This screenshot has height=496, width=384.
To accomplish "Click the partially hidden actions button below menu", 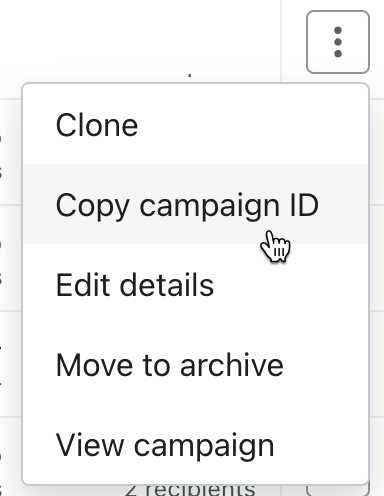I will coord(338,489).
